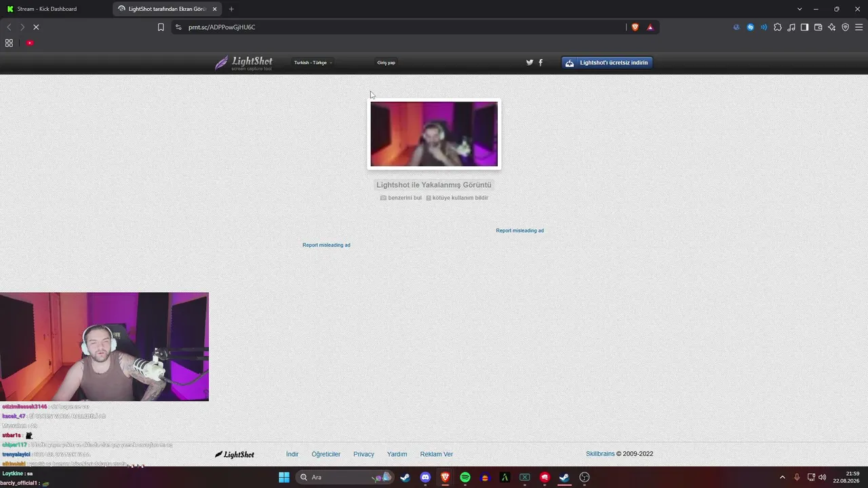Click the Brave browser taskbar icon
This screenshot has height=488, width=868.
pyautogui.click(x=445, y=477)
